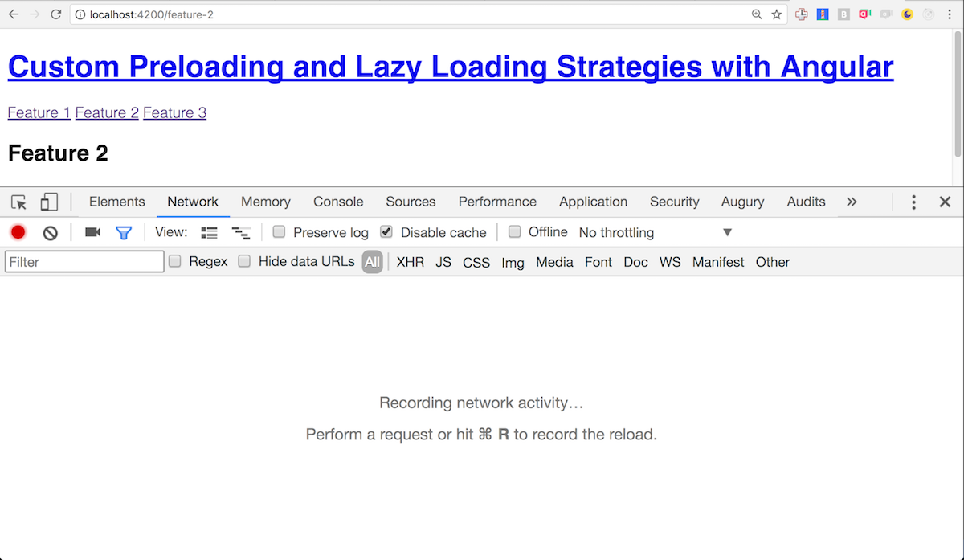
Task: Capture screenshots with the camera icon
Action: pyautogui.click(x=93, y=232)
